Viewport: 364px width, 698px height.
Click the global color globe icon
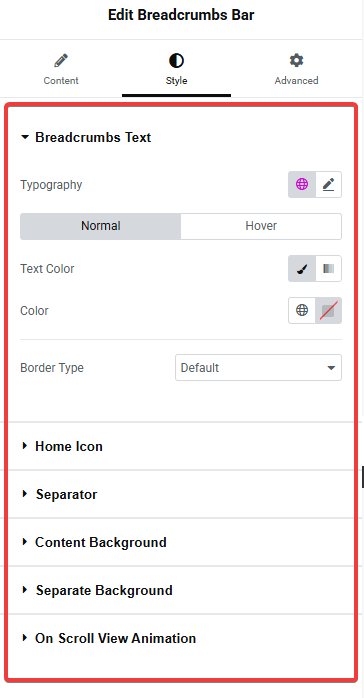(302, 310)
